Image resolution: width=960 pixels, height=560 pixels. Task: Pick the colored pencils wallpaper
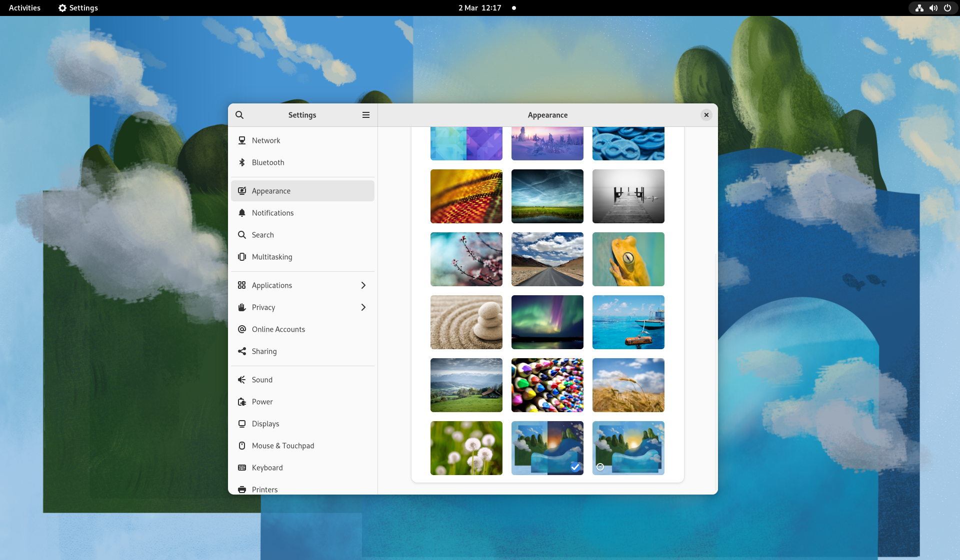click(547, 385)
